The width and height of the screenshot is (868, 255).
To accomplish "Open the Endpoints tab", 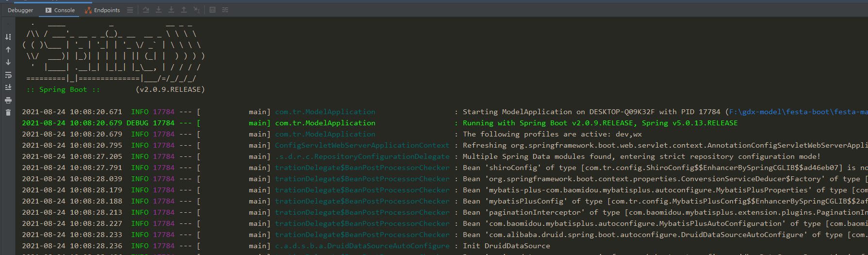I will (102, 10).
